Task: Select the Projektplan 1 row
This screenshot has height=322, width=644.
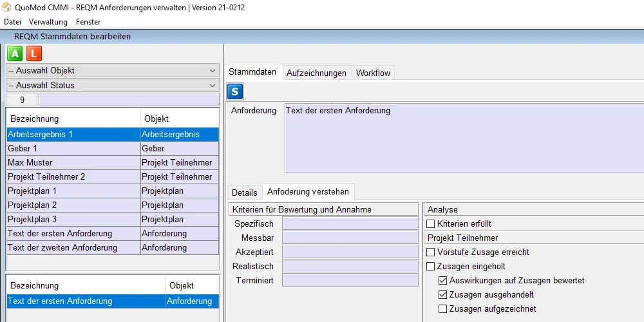Action: [x=113, y=191]
